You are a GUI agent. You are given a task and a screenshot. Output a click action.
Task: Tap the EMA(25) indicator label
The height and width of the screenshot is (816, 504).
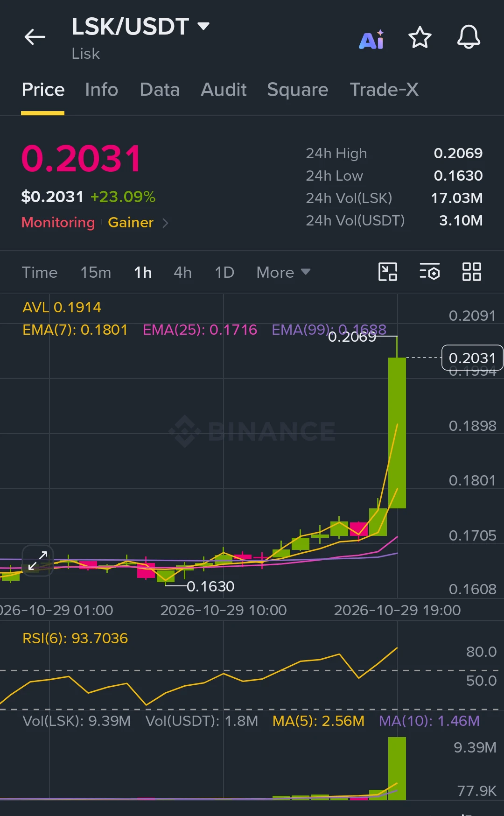200,330
